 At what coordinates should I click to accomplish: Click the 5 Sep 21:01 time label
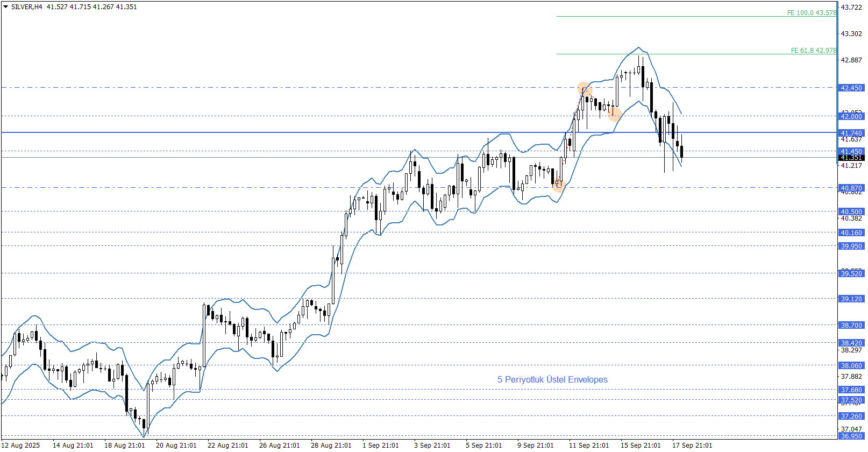pos(483,446)
